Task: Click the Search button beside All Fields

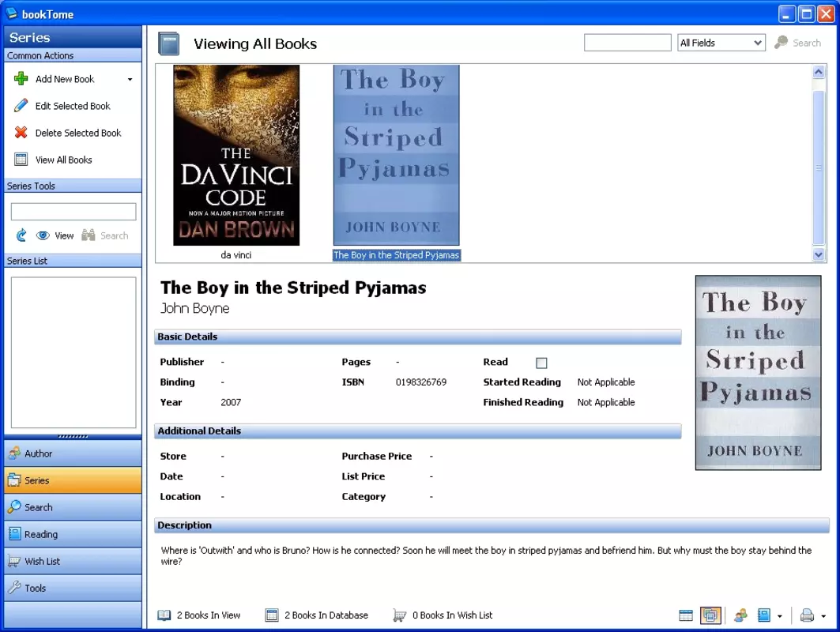Action: pos(797,43)
